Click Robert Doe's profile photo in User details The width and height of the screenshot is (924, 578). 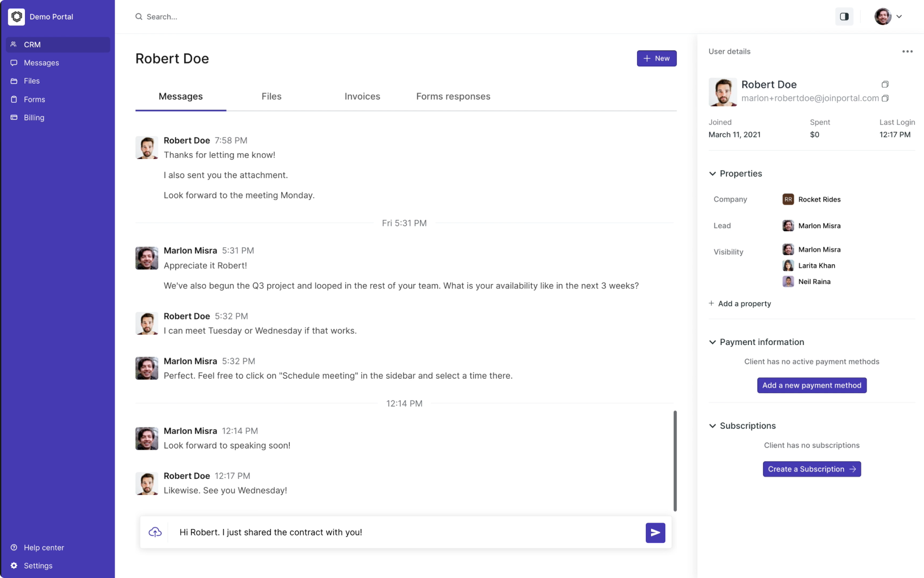723,92
